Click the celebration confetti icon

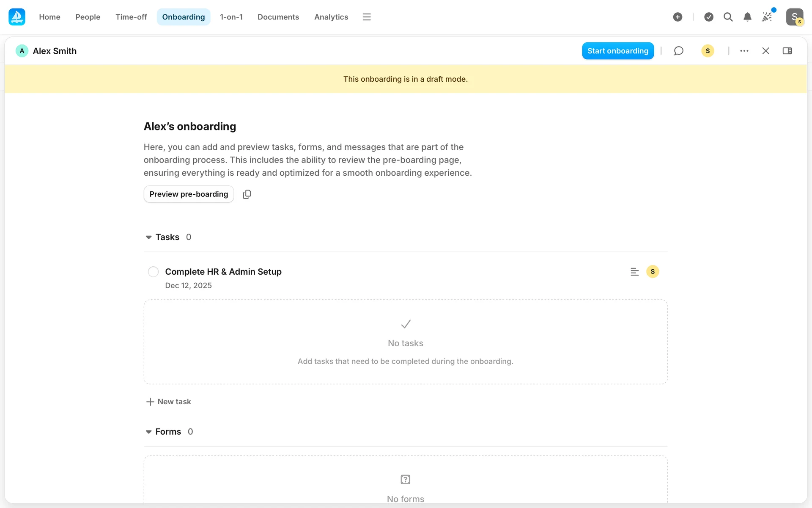(767, 17)
